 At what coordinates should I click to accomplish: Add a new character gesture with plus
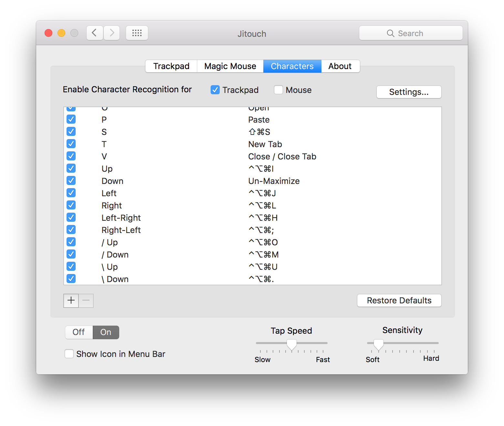(x=71, y=300)
